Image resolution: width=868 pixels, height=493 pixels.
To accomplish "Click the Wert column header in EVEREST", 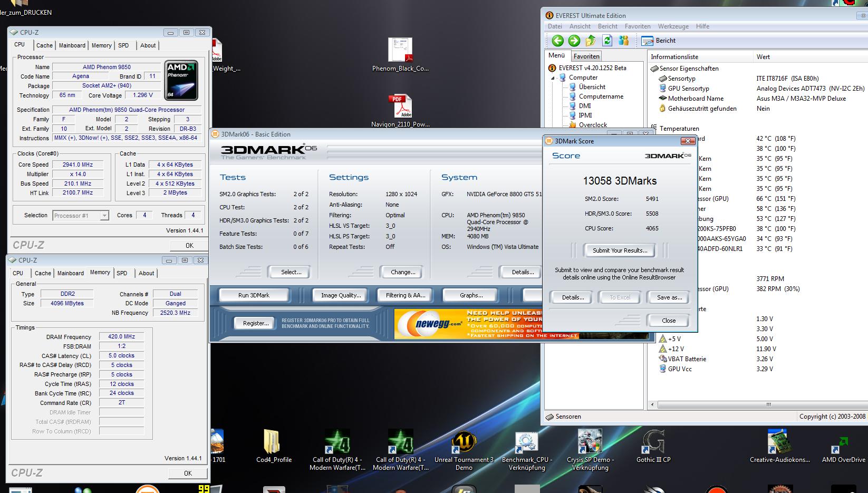I will tap(810, 57).
